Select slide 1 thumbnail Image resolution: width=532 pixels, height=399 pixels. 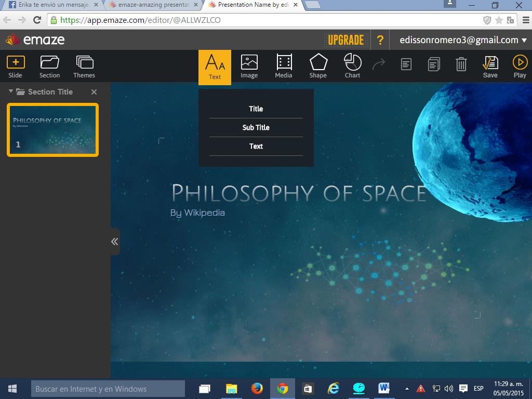(x=52, y=130)
